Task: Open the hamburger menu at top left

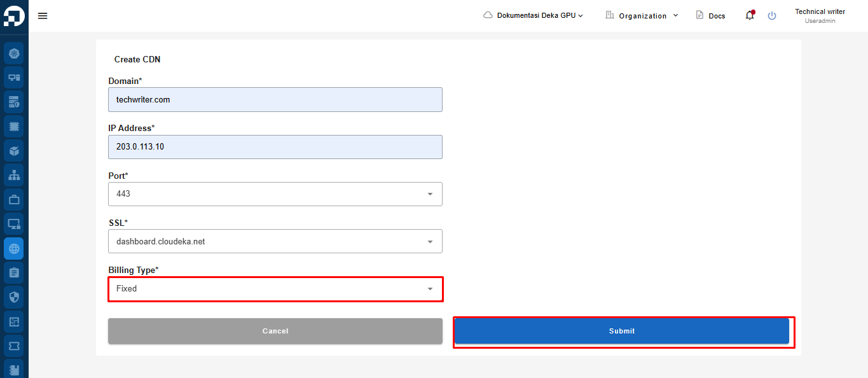Action: [x=43, y=16]
